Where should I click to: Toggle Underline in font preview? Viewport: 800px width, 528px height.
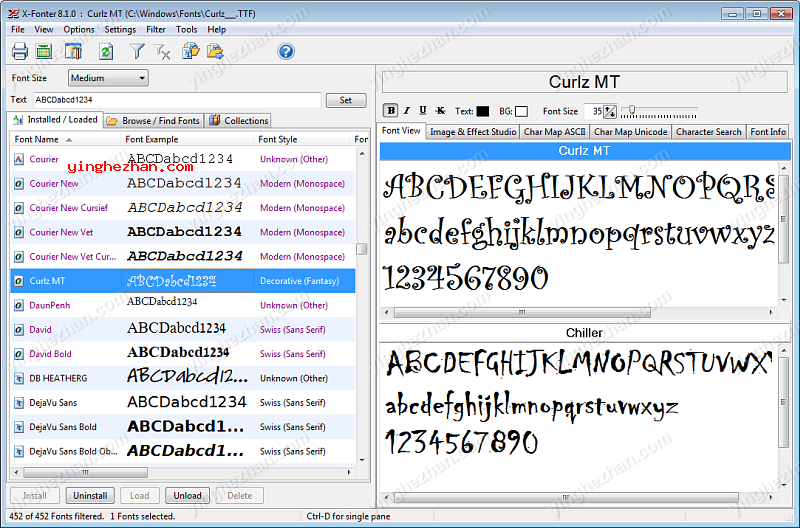click(423, 111)
